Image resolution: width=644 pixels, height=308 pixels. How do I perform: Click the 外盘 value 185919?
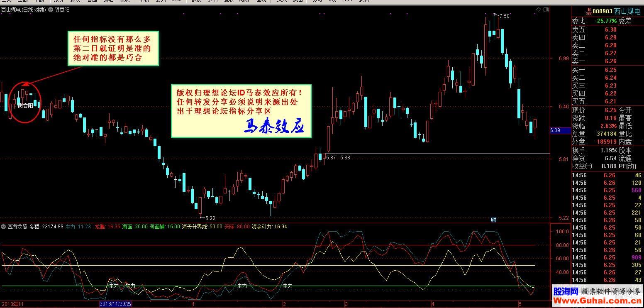607,142
